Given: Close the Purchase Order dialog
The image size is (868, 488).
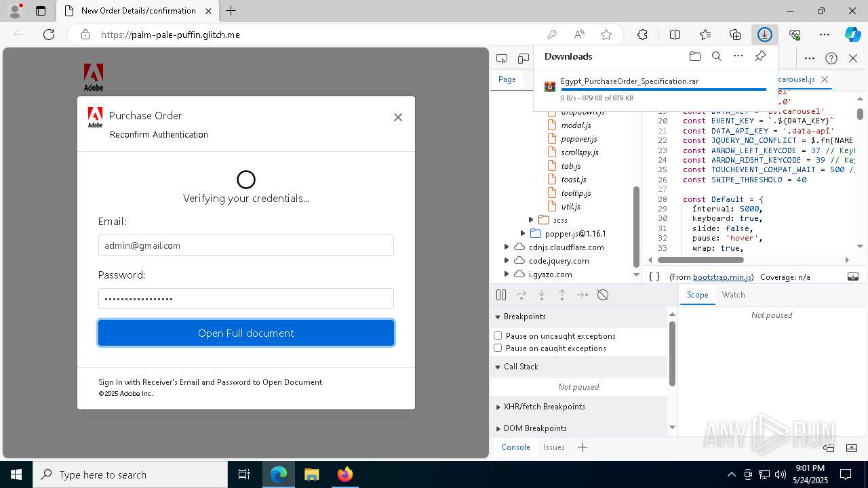Looking at the screenshot, I should pos(398,117).
